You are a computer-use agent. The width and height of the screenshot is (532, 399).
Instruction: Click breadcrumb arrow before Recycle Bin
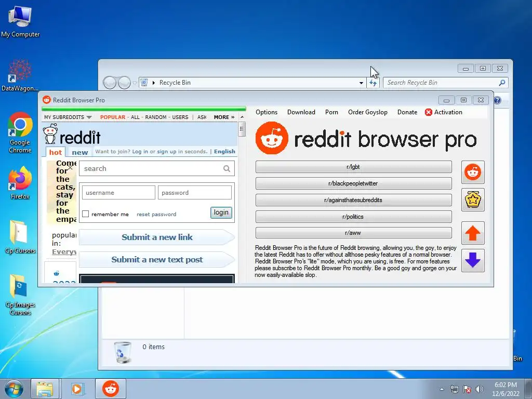154,83
